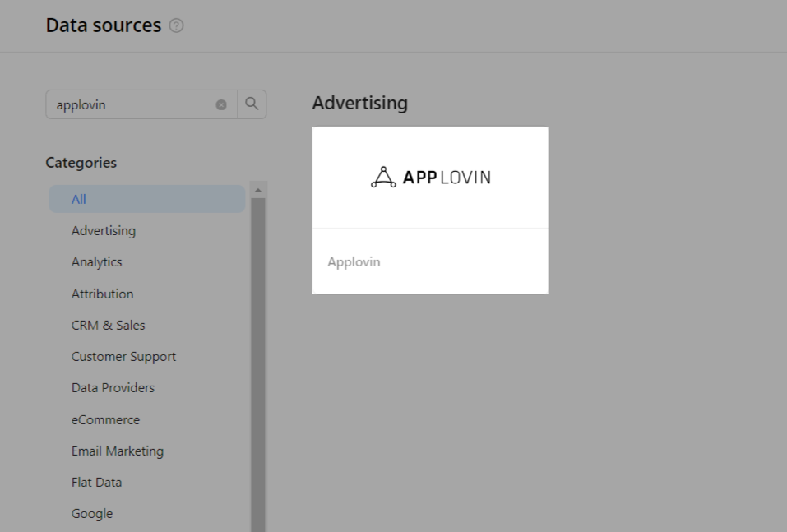
Task: Click the Data sources page title
Action: coord(104,25)
